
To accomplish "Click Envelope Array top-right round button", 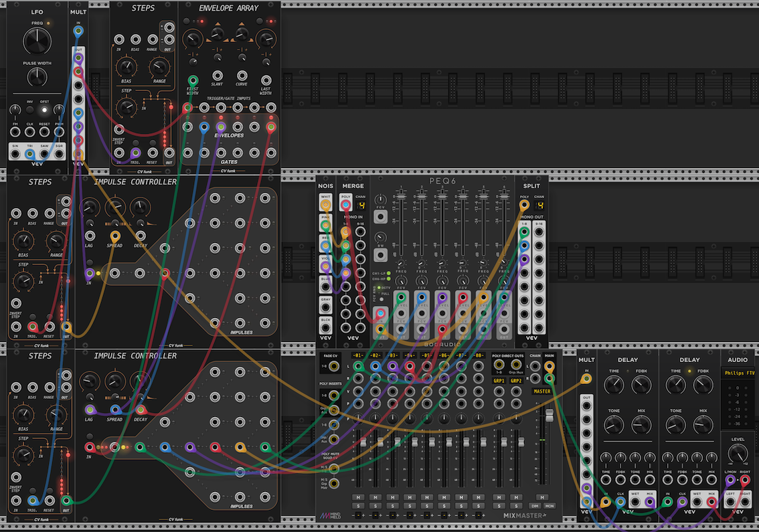I will (260, 21).
